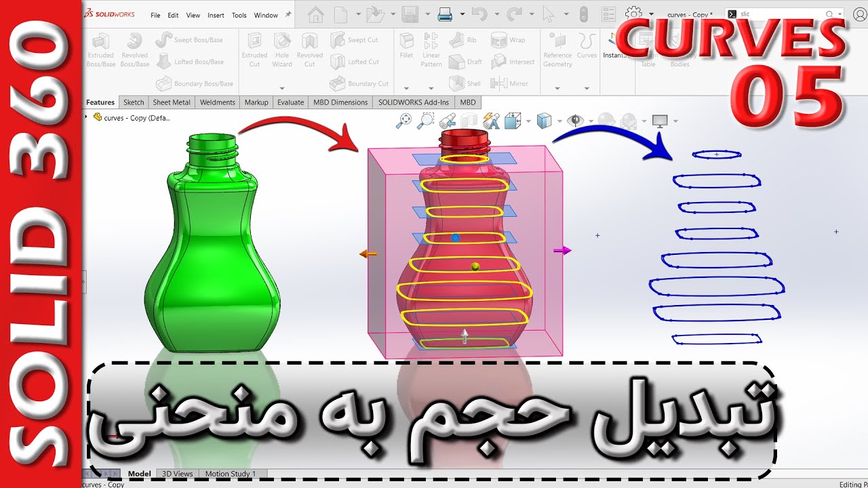
Task: Click the Home welcome icon
Action: tap(315, 14)
